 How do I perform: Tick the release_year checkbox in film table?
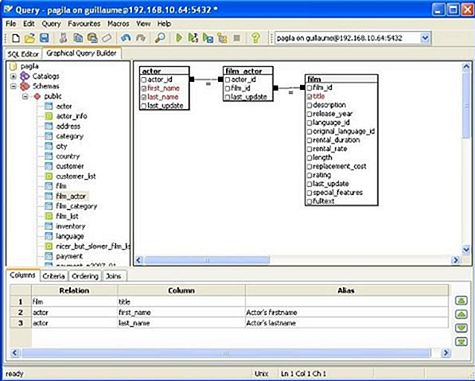coord(309,114)
